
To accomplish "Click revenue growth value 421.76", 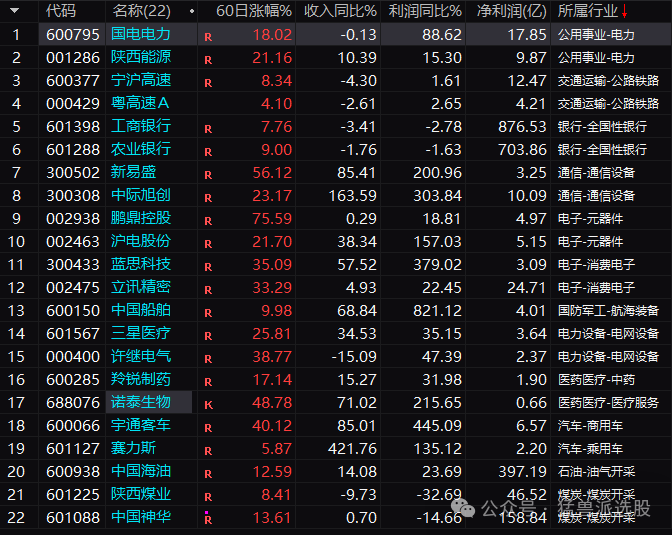I will [352, 448].
